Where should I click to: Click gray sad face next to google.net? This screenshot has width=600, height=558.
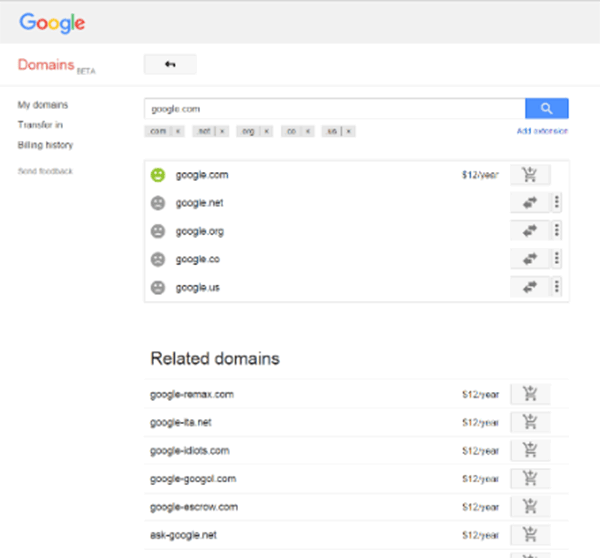pos(158,203)
